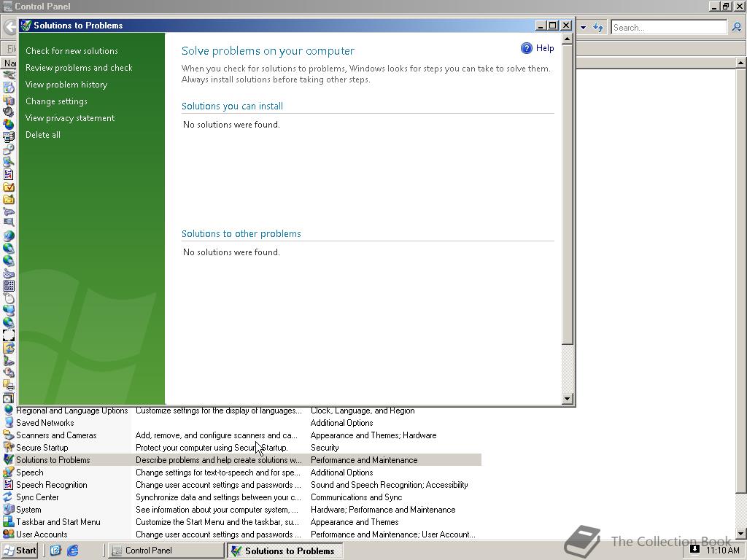This screenshot has height=560, width=747.
Task: Click the User Accounts people icon
Action: coord(8,534)
